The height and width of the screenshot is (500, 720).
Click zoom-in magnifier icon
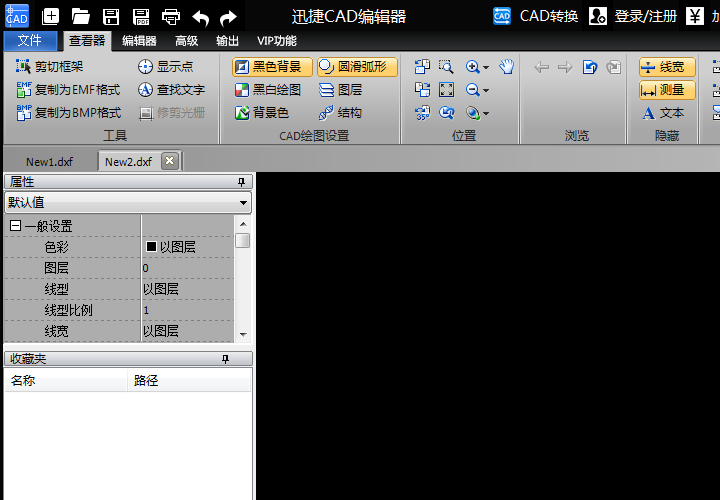point(472,67)
